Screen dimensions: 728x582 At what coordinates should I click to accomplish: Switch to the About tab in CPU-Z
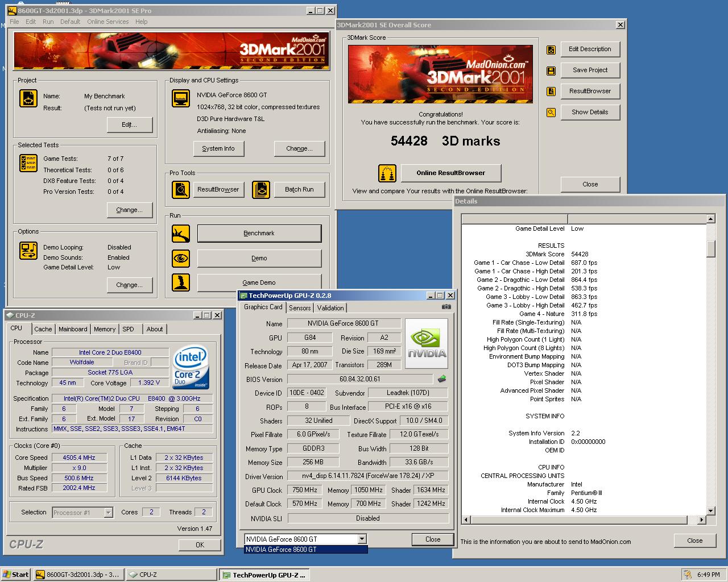point(154,329)
